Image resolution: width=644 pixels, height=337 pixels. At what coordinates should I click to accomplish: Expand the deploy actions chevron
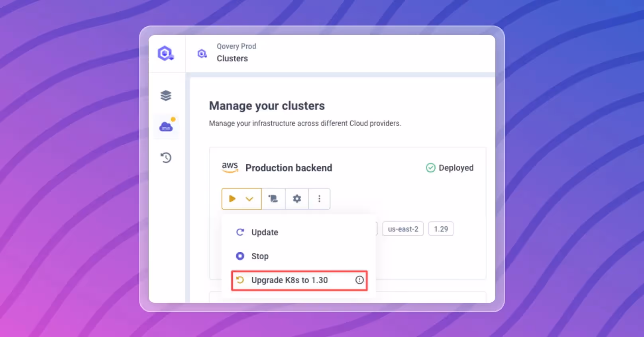[249, 199]
